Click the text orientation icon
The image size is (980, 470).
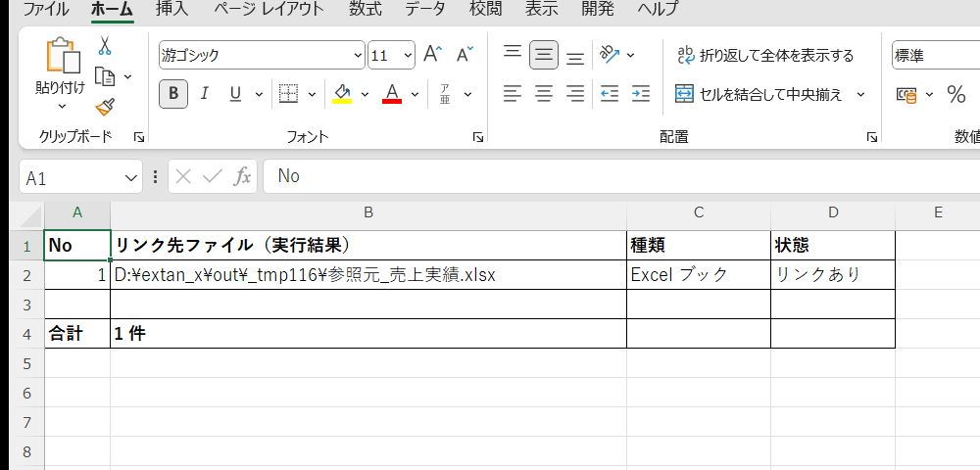pyautogui.click(x=610, y=54)
